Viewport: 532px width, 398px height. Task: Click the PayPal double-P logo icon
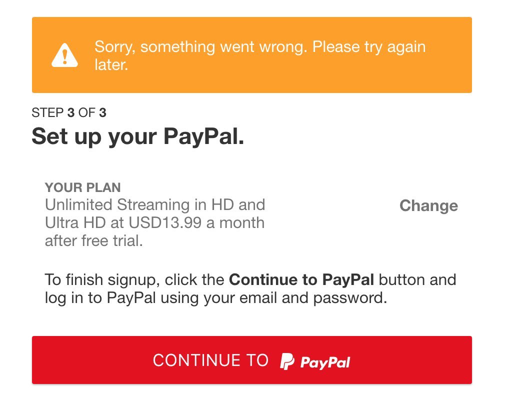tap(287, 361)
